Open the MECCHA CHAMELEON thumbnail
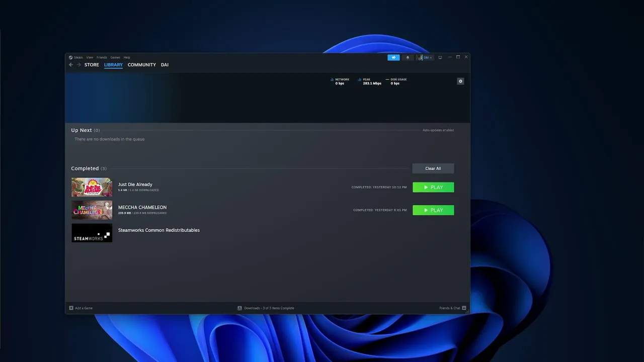Screen dimensions: 644x362 coord(92,210)
